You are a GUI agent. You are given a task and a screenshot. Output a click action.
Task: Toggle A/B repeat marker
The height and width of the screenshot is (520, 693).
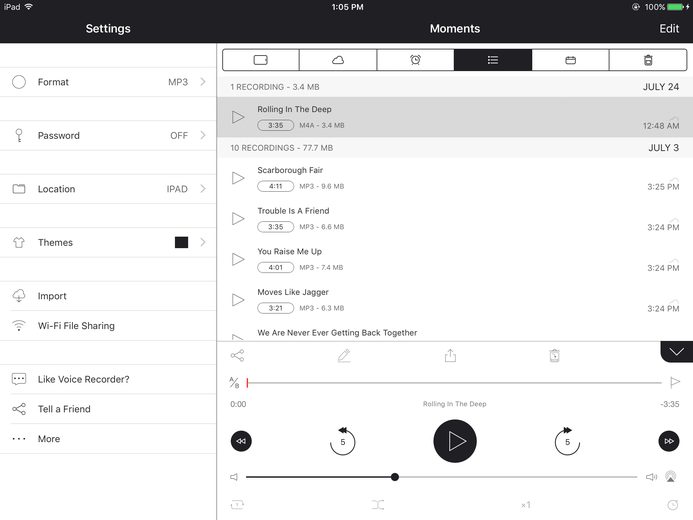(x=234, y=383)
